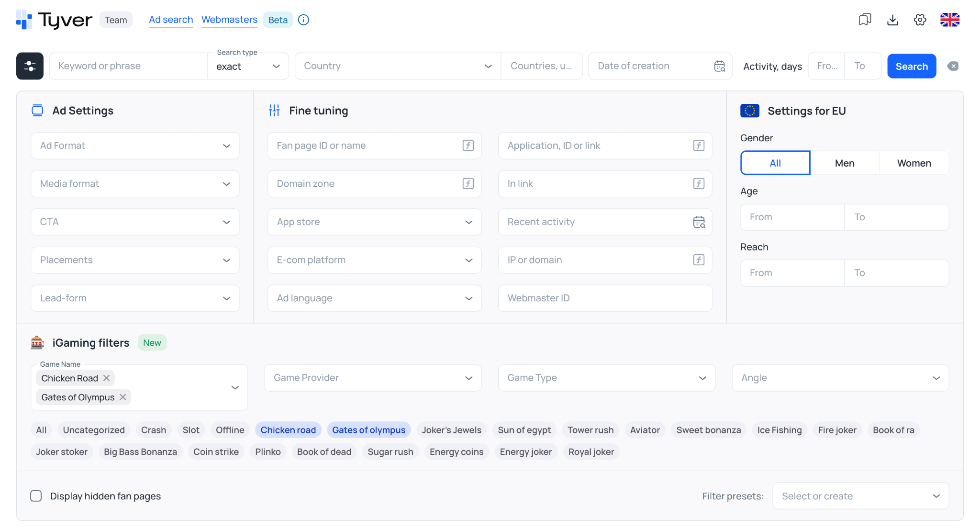980x531 pixels.
Task: Expand the Search type exact dropdown
Action: tap(248, 67)
